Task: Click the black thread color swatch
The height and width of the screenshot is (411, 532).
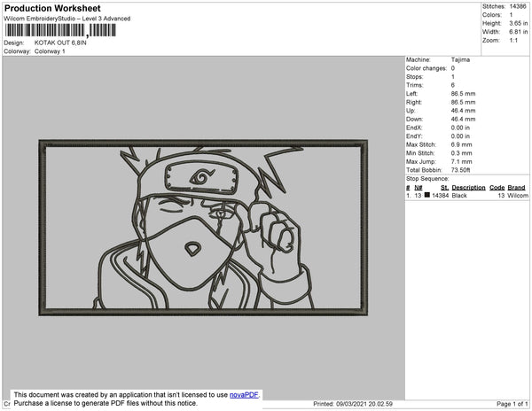Action: pos(427,195)
